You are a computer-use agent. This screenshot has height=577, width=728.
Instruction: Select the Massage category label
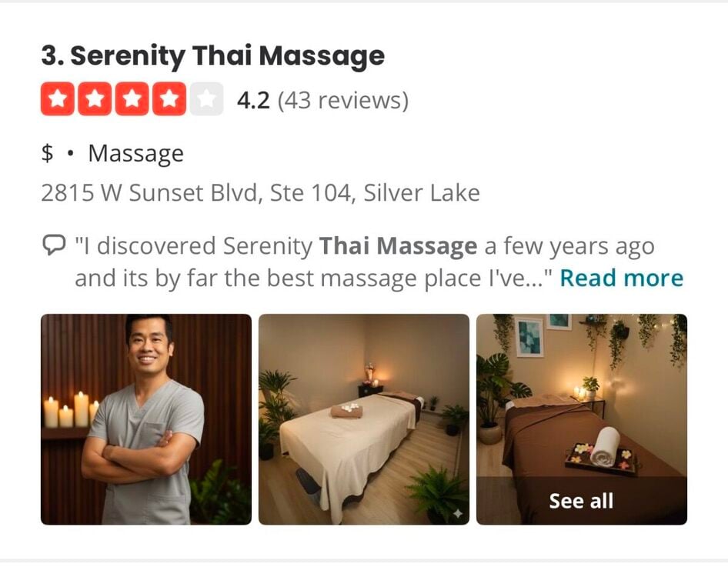[x=136, y=154]
